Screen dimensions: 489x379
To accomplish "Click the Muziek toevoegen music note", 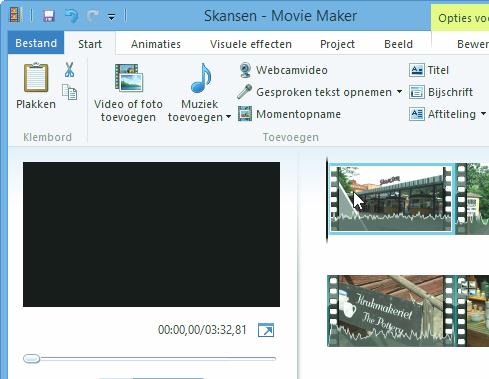I will [201, 78].
